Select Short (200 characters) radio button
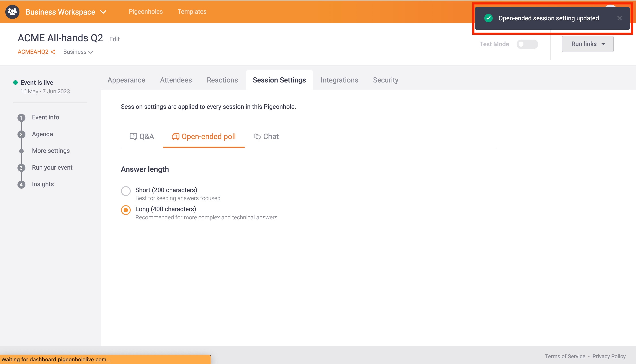Viewport: 636px width, 364px height. [126, 191]
